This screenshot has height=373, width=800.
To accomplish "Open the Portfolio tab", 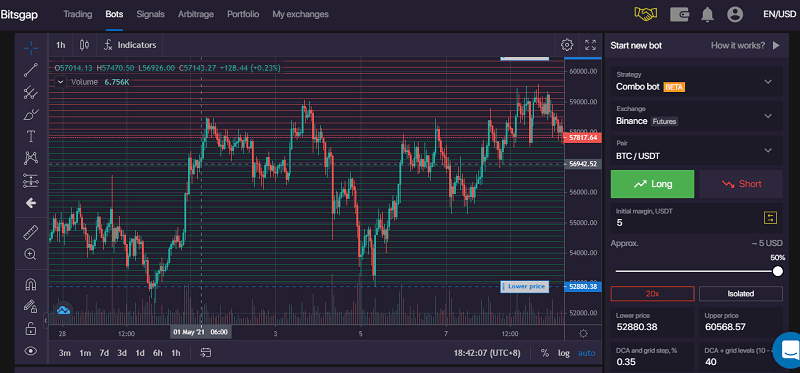I will click(x=243, y=14).
